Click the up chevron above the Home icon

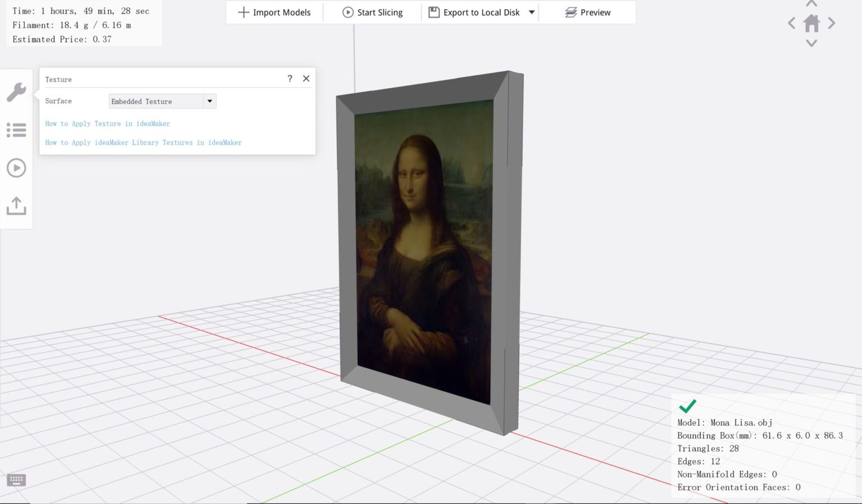click(811, 4)
